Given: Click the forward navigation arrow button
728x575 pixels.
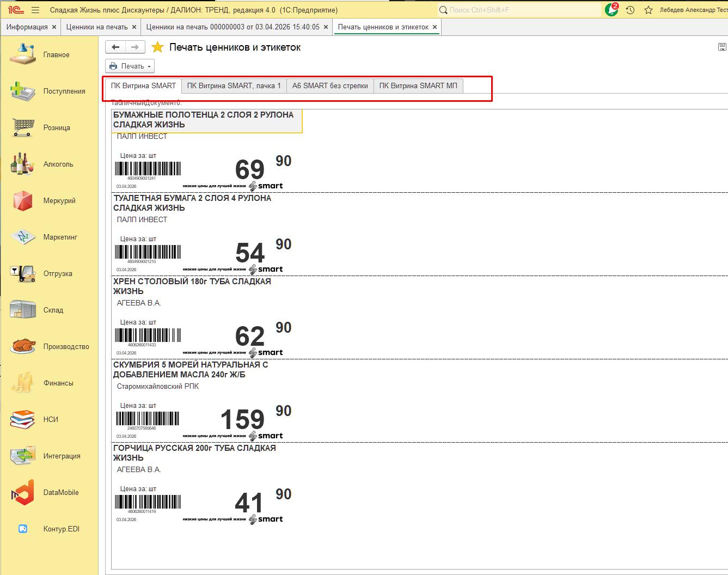Looking at the screenshot, I should 135,47.
